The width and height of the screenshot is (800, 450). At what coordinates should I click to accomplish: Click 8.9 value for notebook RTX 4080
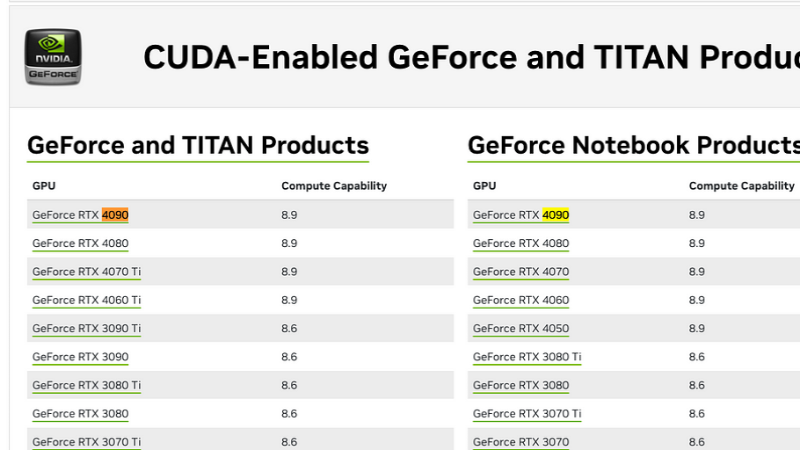click(x=697, y=243)
